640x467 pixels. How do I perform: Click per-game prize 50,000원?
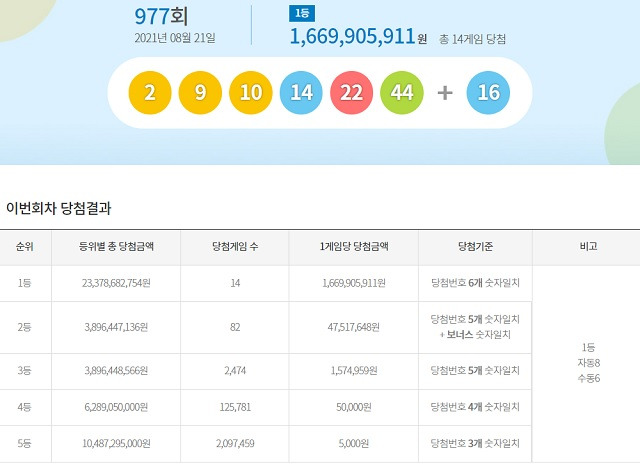354,407
